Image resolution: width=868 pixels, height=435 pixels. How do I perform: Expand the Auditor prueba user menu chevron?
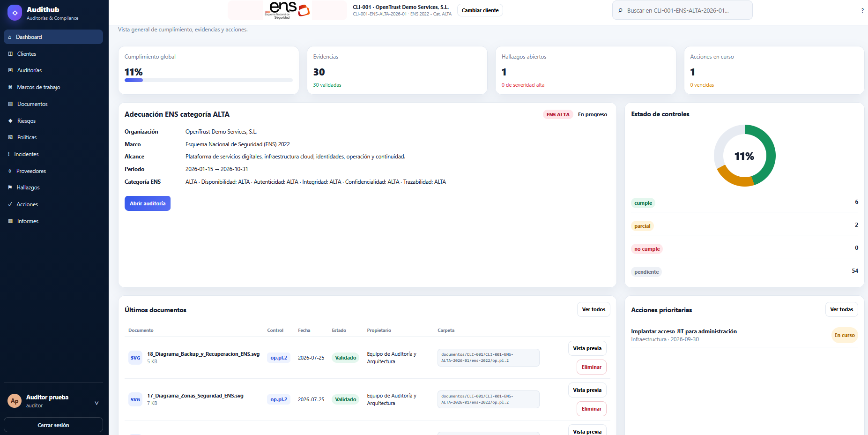coord(96,403)
